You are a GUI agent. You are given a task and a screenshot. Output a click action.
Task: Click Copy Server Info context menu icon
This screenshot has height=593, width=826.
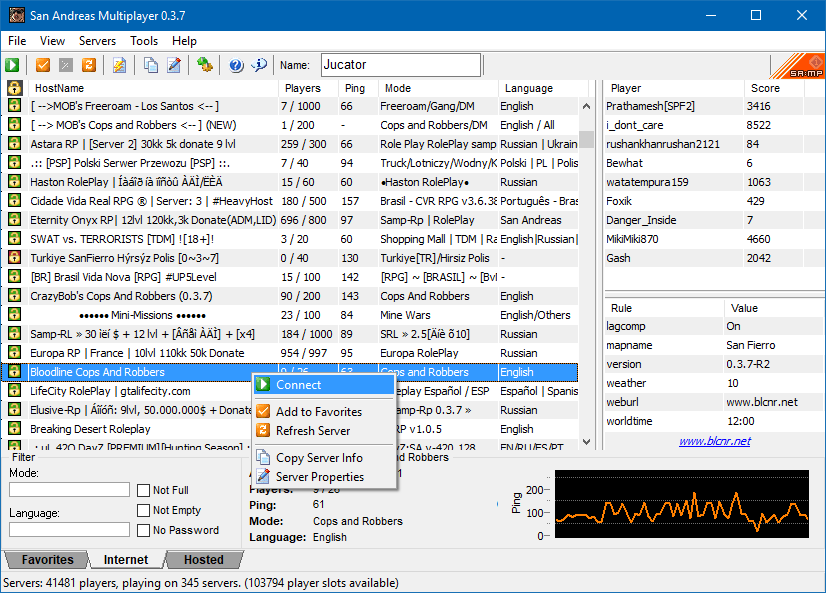click(x=263, y=457)
